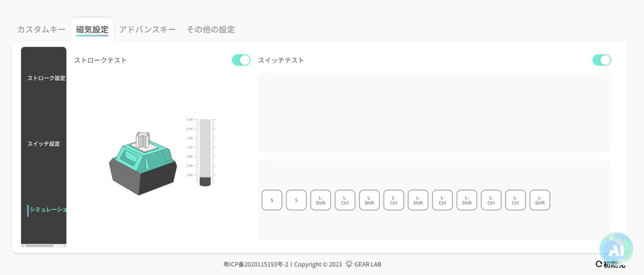Screen dimensions: 644x275
Task: Open the floating AI assistant bubble
Action: pyautogui.click(x=616, y=249)
